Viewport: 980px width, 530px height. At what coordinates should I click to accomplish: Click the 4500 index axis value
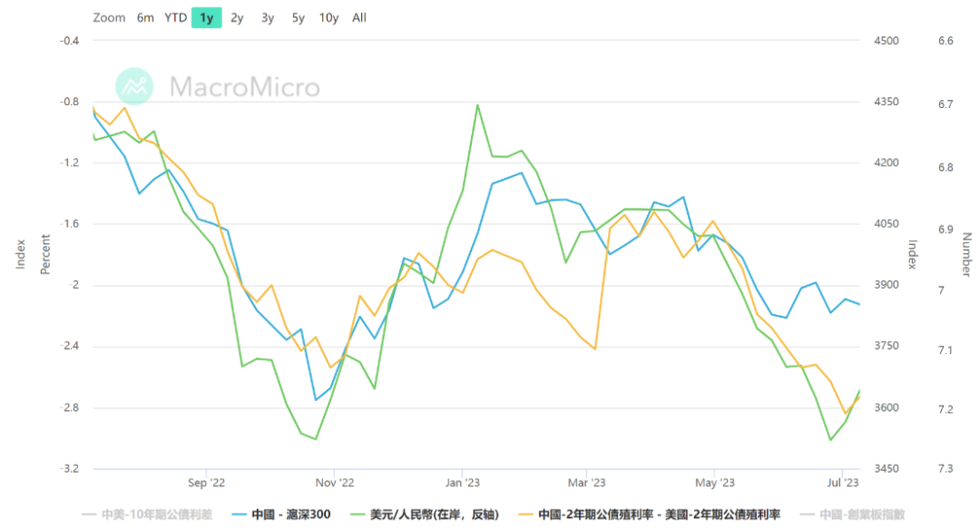[887, 41]
